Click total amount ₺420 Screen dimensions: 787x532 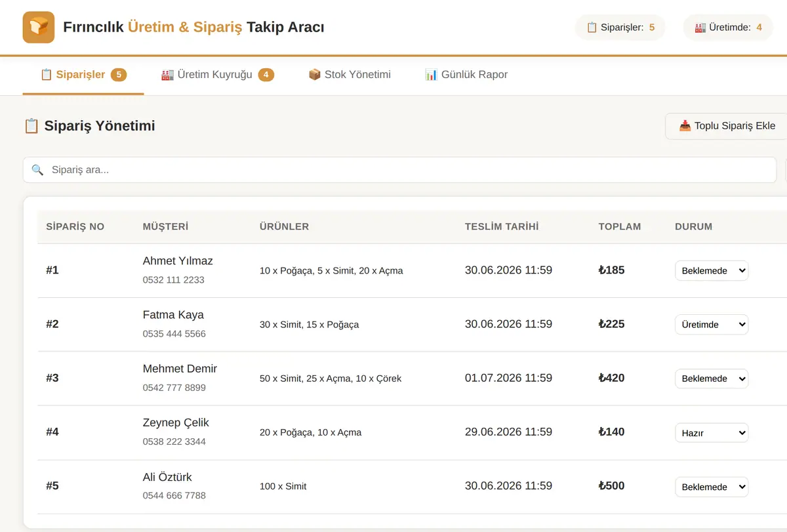pos(611,378)
